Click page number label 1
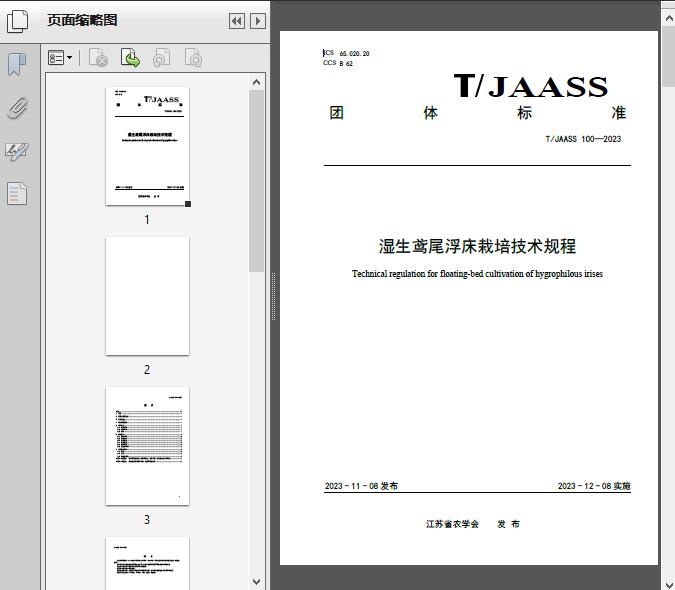This screenshot has width=675, height=590. pos(147,220)
